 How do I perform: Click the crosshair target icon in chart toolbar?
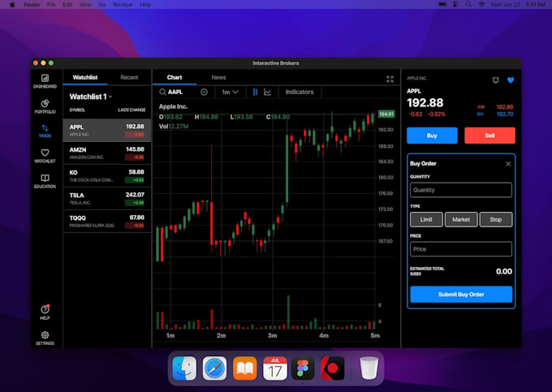[204, 92]
